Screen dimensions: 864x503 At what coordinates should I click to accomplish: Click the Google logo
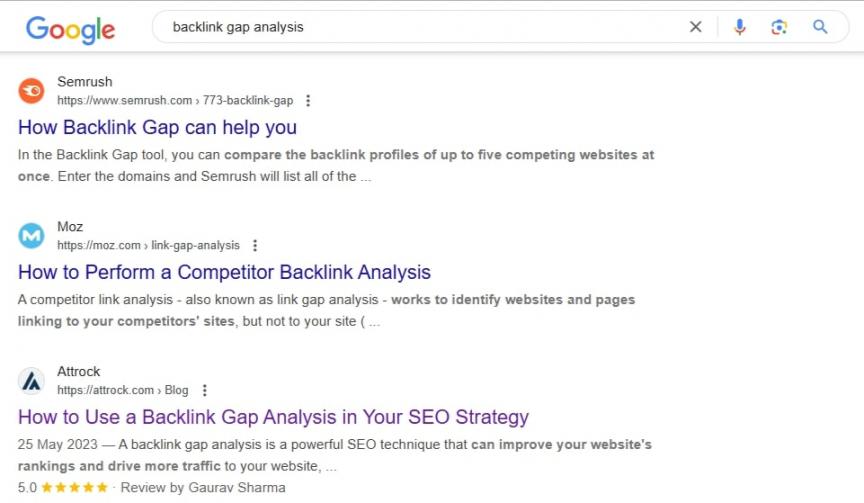70,28
